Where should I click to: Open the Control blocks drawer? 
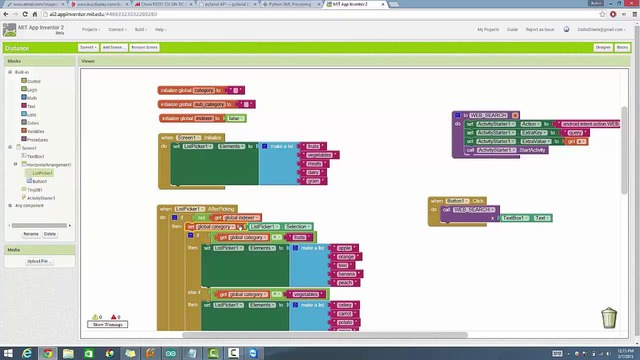(x=31, y=81)
